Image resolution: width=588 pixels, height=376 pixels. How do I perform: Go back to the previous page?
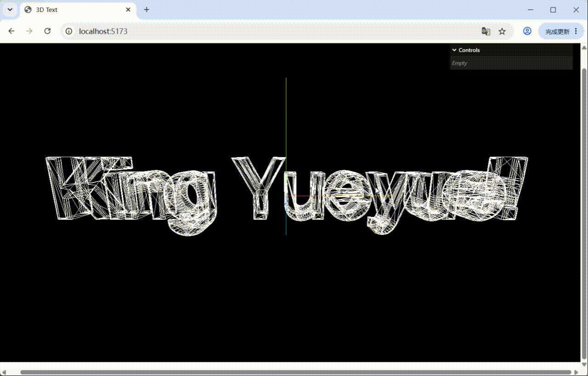pyautogui.click(x=11, y=31)
